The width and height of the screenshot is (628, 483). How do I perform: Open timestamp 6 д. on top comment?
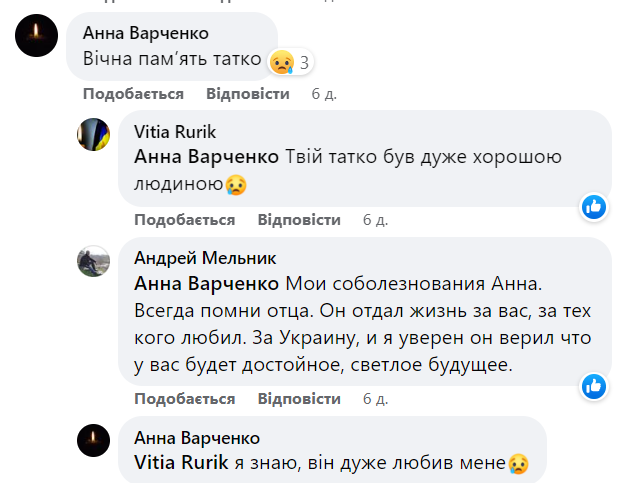click(324, 94)
